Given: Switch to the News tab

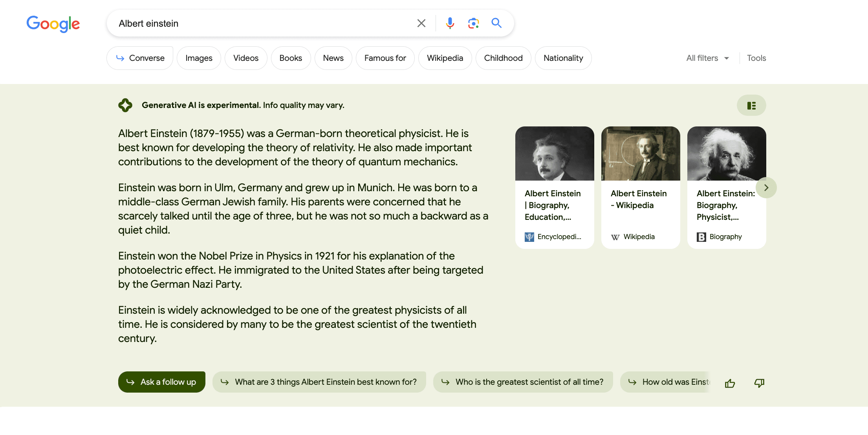Looking at the screenshot, I should point(333,58).
